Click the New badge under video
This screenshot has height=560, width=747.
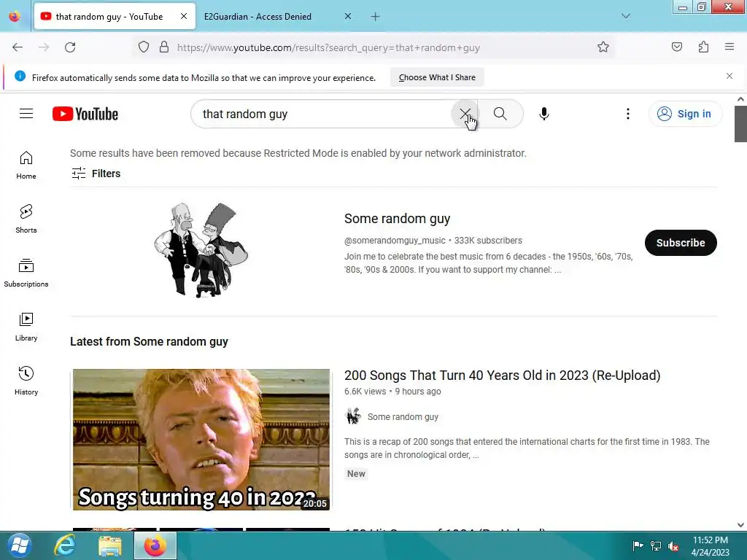[356, 474]
